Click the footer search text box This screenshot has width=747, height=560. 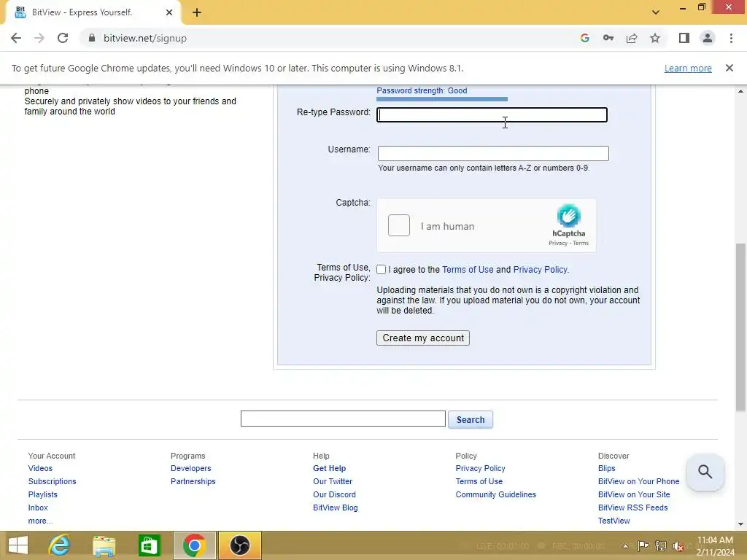point(343,419)
